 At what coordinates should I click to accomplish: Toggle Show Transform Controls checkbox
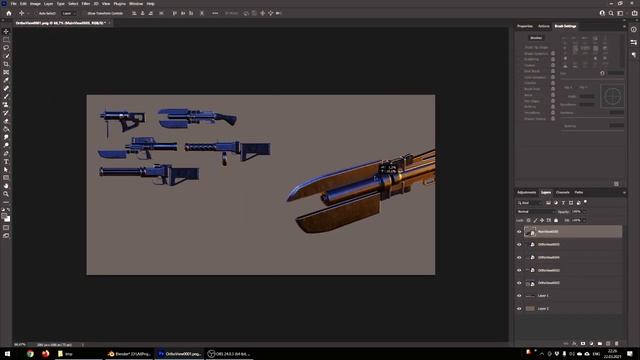coord(84,13)
